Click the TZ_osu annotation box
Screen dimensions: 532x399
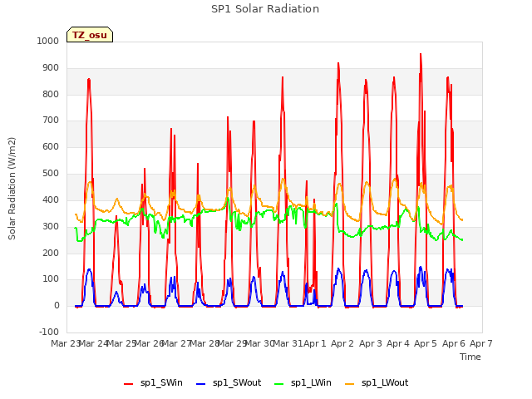coord(90,35)
